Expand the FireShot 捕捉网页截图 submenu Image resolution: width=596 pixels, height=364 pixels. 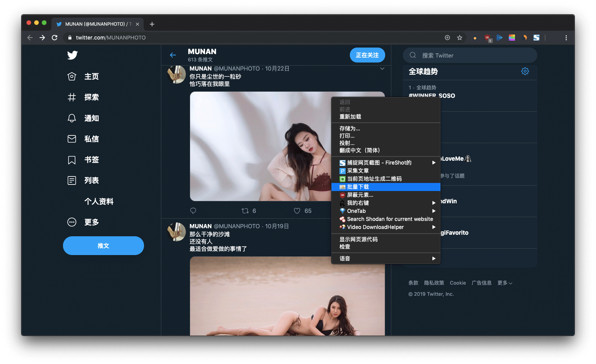[434, 163]
